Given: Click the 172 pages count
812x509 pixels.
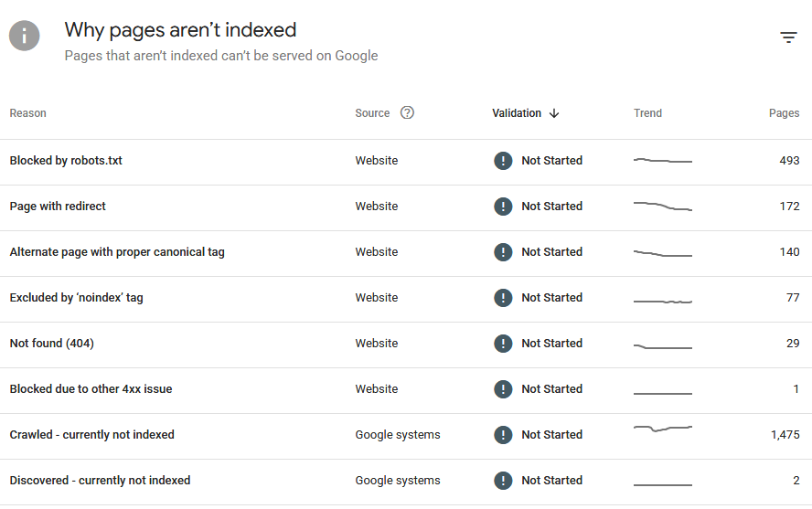Looking at the screenshot, I should 789,207.
